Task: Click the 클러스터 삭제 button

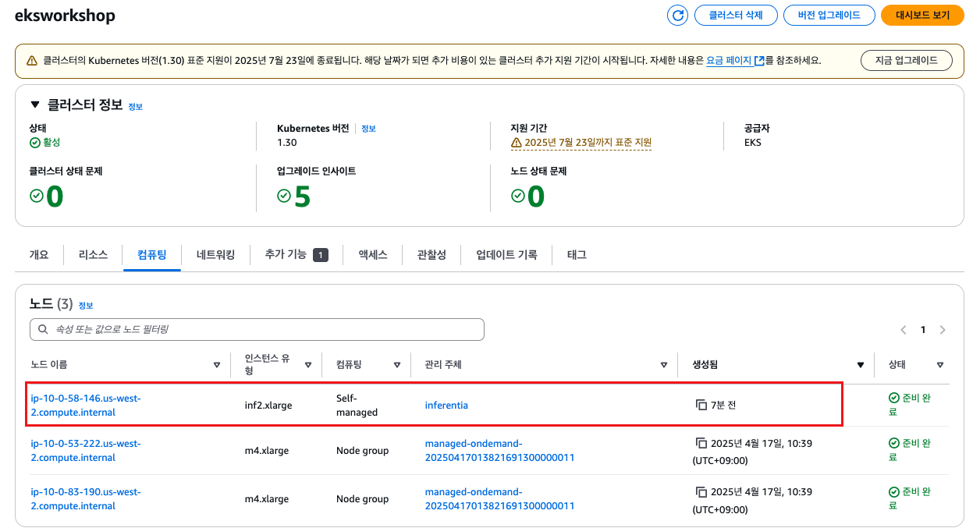Action: pos(736,15)
